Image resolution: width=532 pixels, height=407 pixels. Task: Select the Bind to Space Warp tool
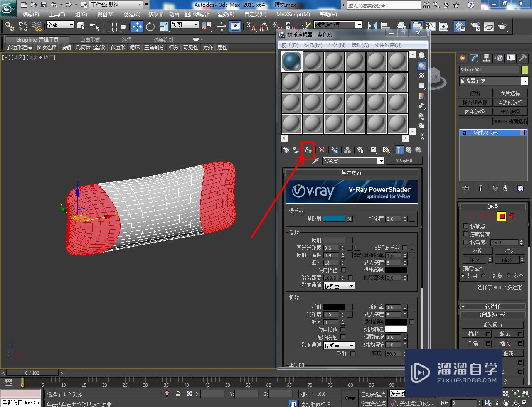pyautogui.click(x=37, y=27)
